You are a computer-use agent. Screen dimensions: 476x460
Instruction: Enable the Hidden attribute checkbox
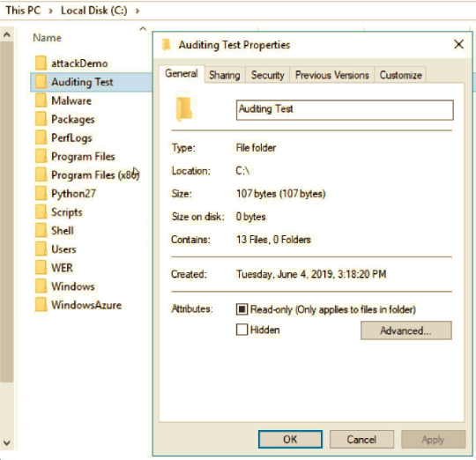[x=242, y=330]
